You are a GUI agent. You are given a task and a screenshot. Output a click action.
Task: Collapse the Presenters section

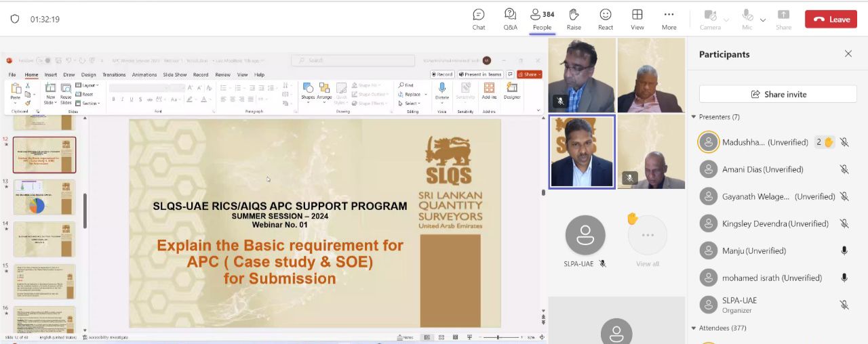[x=694, y=117]
